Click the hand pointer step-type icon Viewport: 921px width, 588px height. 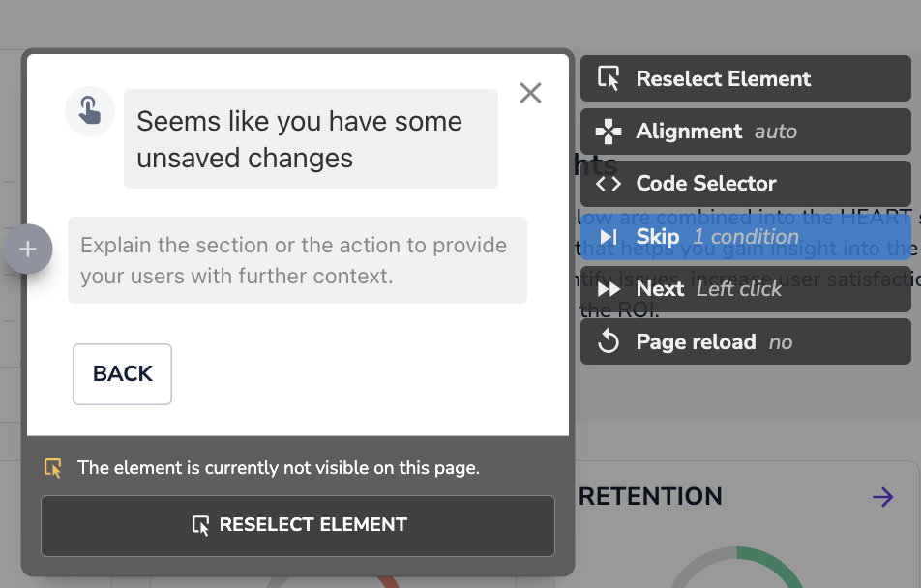90,110
